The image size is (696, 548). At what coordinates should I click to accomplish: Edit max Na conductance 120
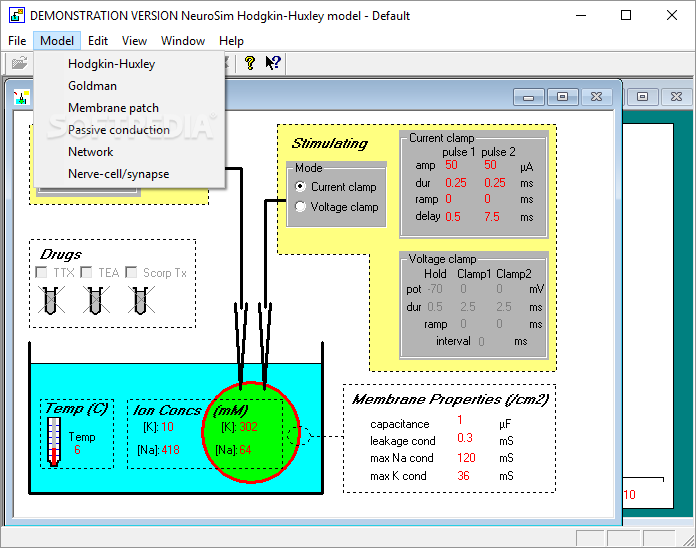point(466,458)
